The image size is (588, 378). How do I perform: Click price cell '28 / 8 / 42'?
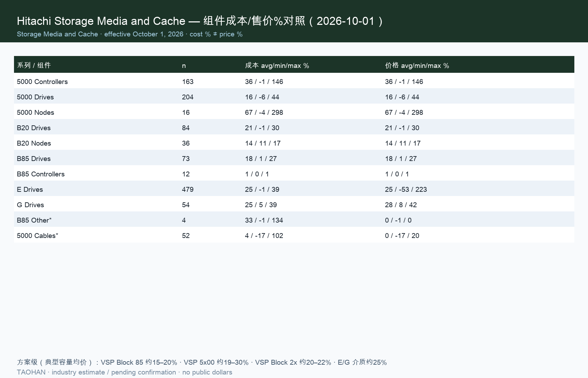[401, 205]
